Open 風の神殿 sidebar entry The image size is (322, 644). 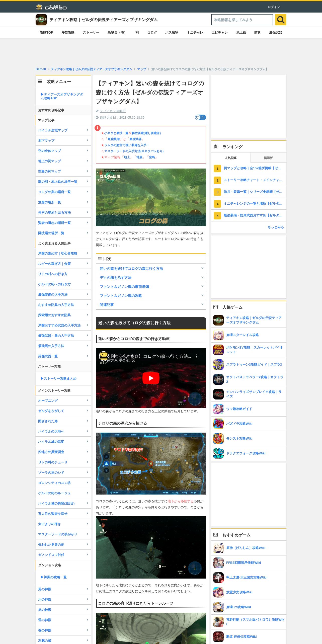[x=63, y=589]
